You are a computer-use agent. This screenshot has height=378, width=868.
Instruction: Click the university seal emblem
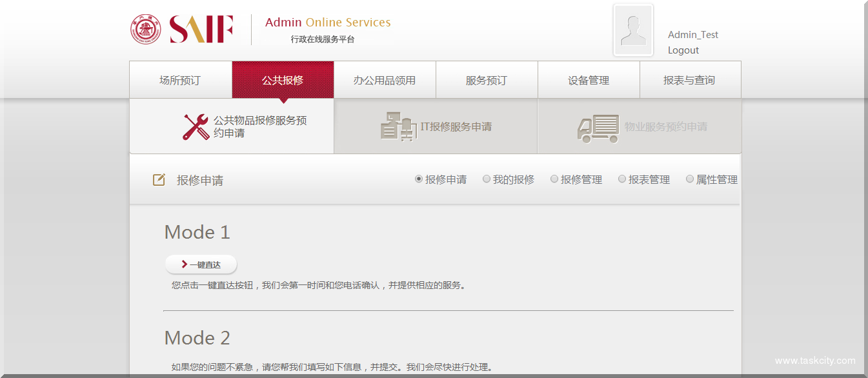click(x=146, y=30)
